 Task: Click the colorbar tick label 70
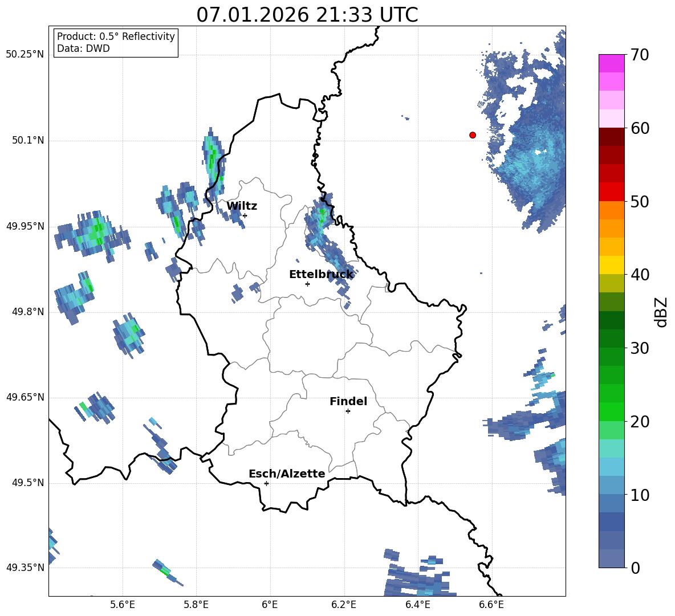point(640,55)
